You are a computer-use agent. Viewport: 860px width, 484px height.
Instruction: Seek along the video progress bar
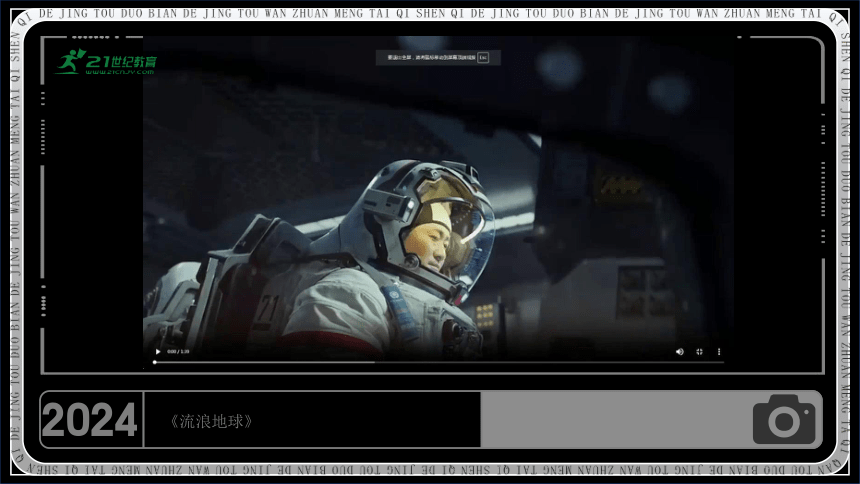tap(439, 362)
